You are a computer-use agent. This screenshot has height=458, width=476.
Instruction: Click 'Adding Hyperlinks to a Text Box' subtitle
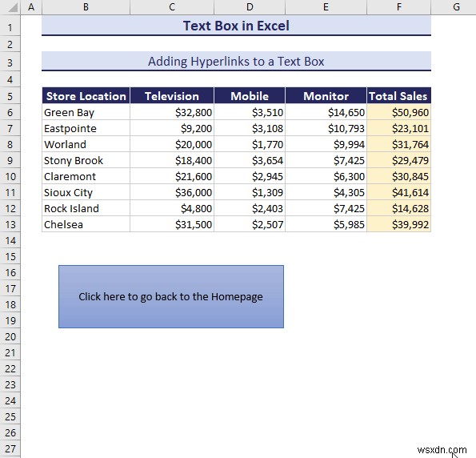(236, 62)
